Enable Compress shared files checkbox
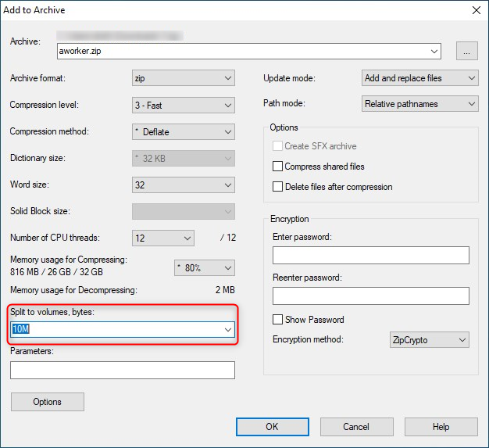The width and height of the screenshot is (489, 448). (x=277, y=167)
